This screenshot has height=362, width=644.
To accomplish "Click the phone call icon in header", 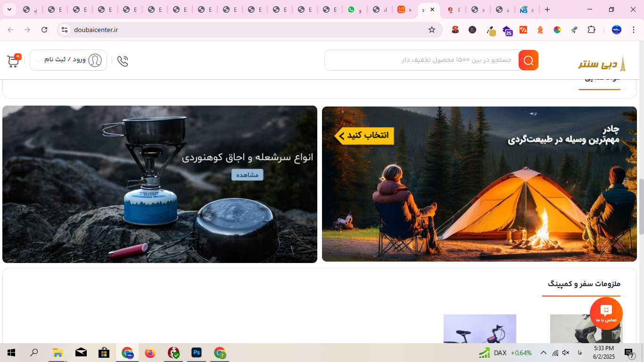I will coord(123,61).
